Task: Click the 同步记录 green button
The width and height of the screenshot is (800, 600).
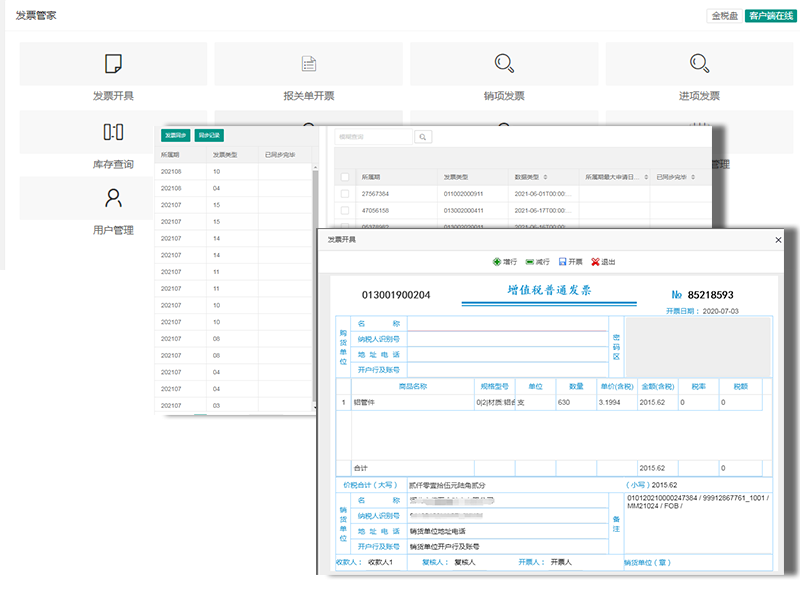Action: (209, 135)
